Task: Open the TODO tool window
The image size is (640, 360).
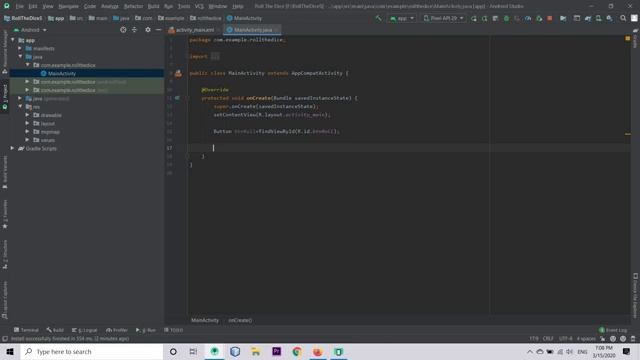Action: point(174,330)
